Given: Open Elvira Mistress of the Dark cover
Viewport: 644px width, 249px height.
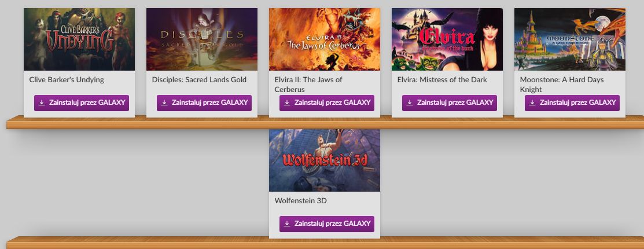Looking at the screenshot, I should point(447,39).
